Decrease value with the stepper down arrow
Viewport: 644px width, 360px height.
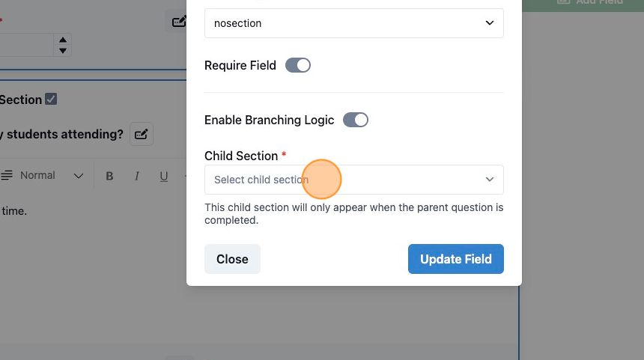pyautogui.click(x=62, y=51)
